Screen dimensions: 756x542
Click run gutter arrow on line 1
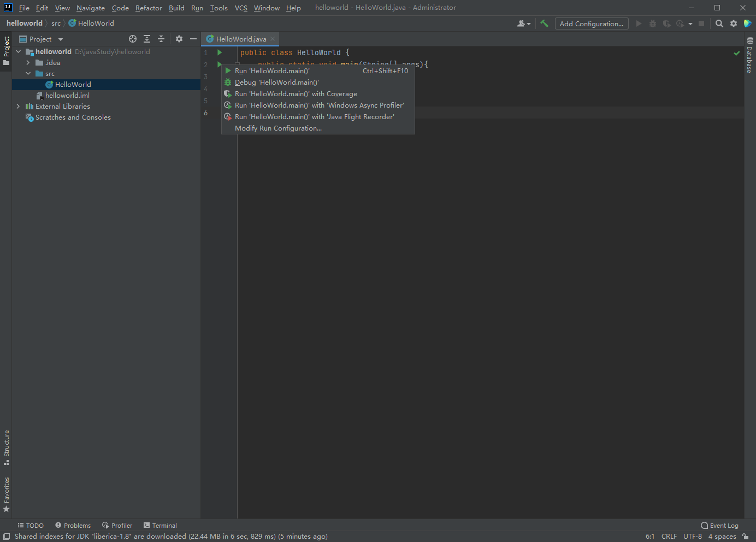[x=220, y=52]
